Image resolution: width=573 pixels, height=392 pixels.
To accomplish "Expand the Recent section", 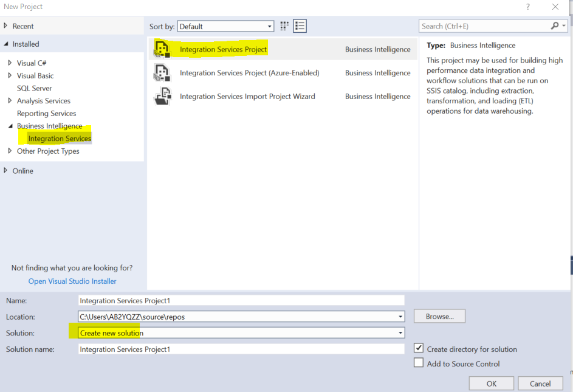I will tap(5, 26).
